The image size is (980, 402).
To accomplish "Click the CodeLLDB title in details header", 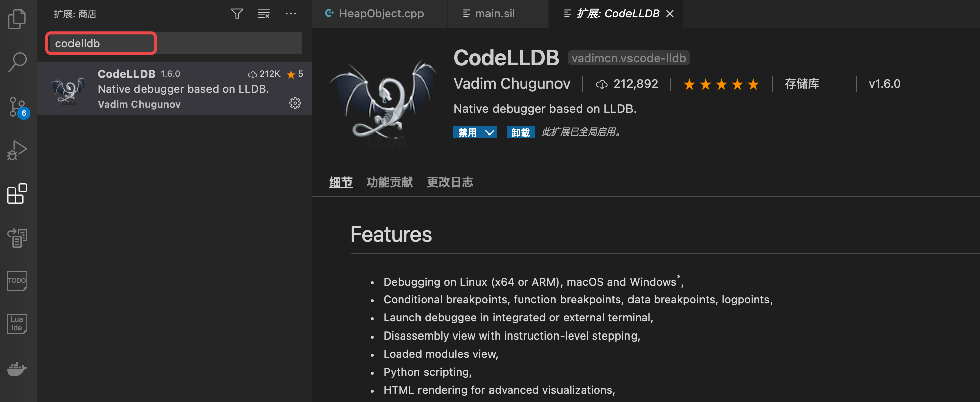I will click(507, 58).
